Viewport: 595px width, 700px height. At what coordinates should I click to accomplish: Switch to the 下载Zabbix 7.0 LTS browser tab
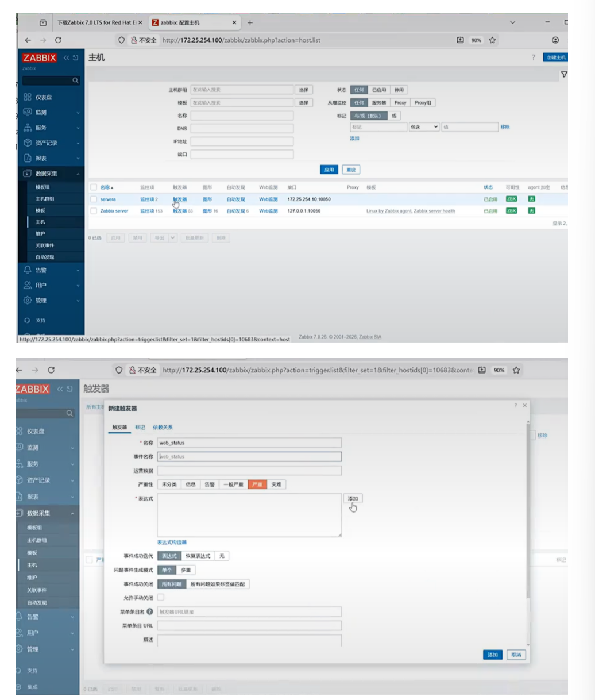(x=96, y=22)
